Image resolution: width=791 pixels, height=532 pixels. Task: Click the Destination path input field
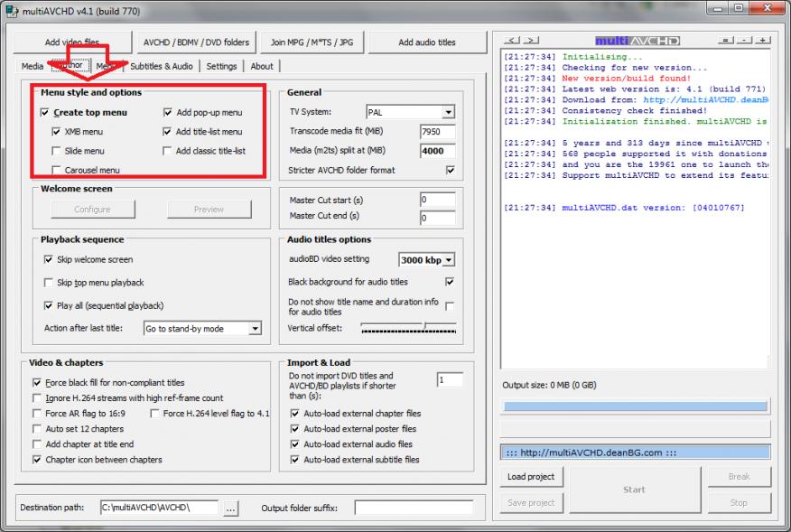tap(160, 508)
